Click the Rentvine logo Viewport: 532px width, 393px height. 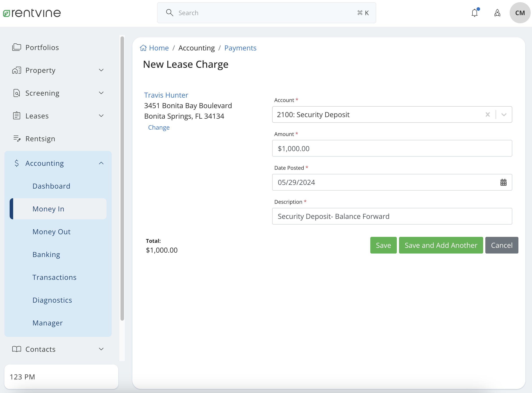point(32,13)
